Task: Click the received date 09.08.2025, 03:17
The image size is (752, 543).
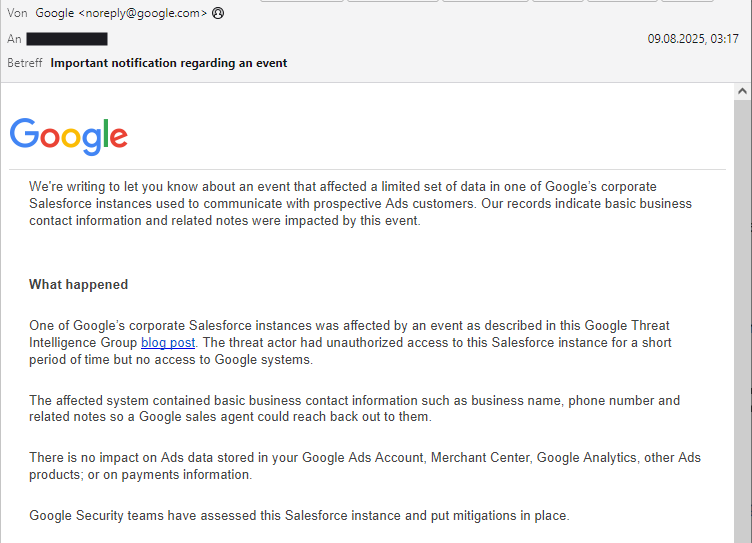Action: (692, 39)
